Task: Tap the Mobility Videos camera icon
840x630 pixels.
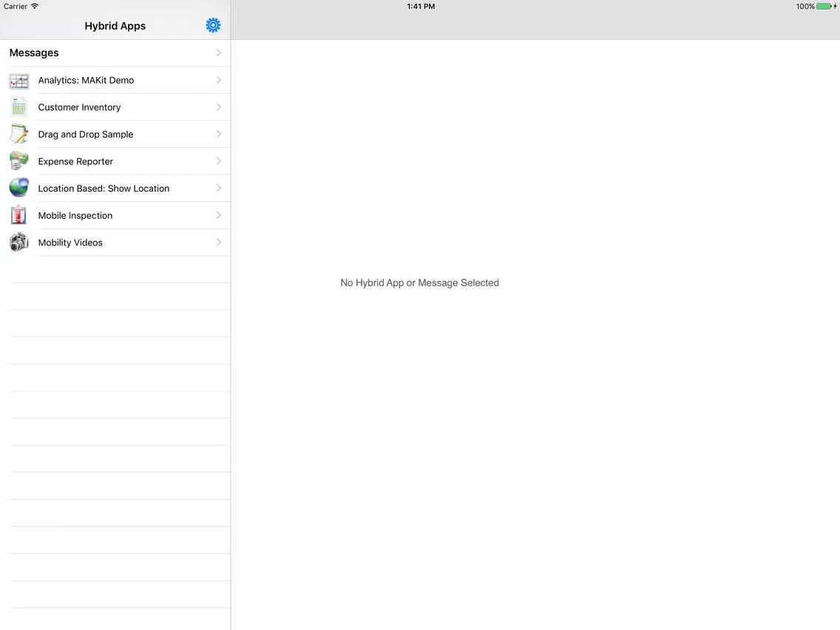Action: point(18,242)
